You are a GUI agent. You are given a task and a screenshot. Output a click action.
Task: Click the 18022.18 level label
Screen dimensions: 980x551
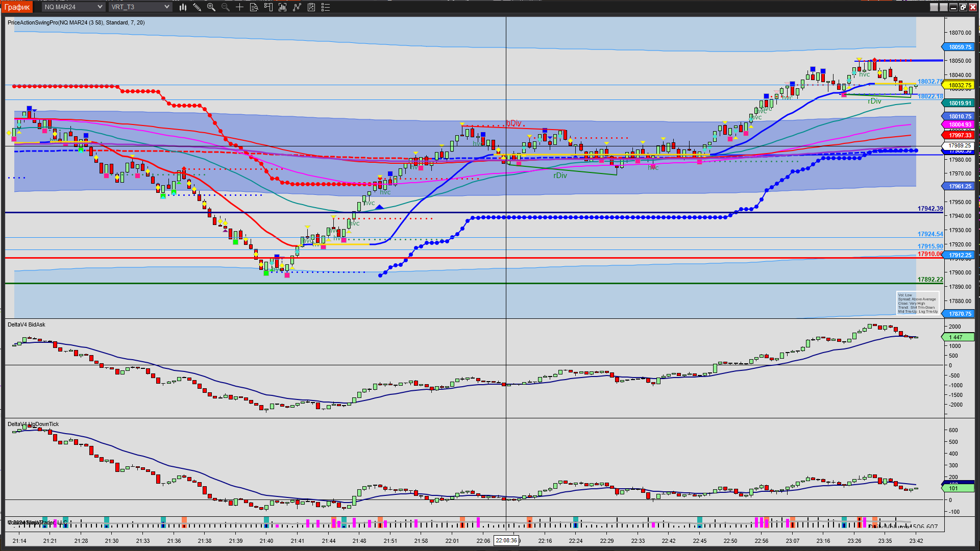point(930,96)
